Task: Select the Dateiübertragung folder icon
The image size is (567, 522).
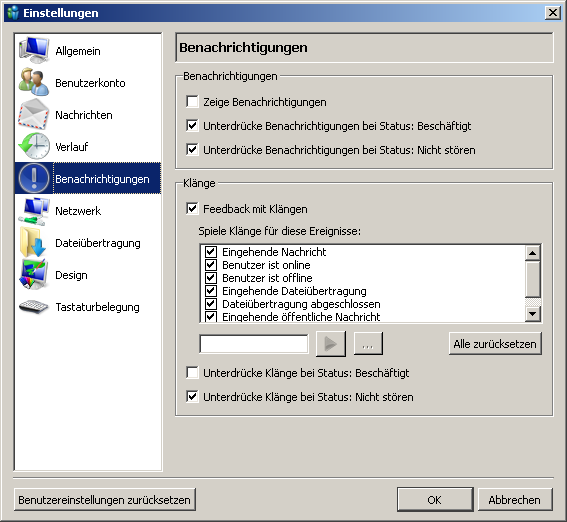Action: [34, 243]
